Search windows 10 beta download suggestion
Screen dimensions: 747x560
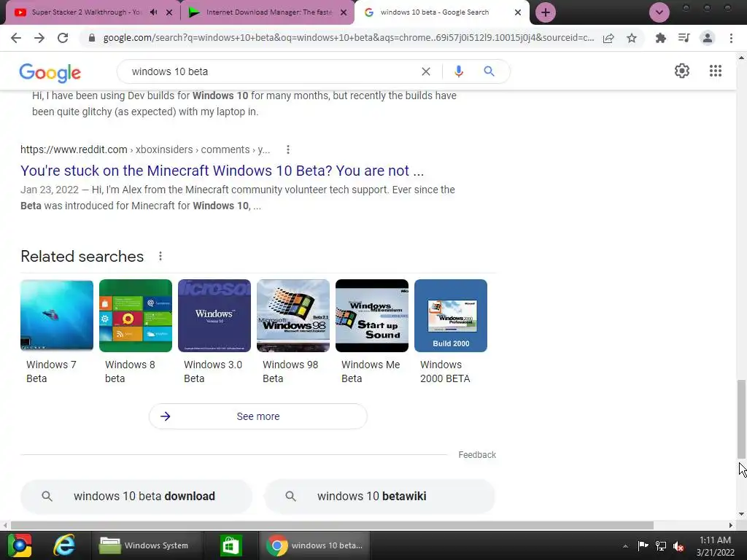click(136, 496)
